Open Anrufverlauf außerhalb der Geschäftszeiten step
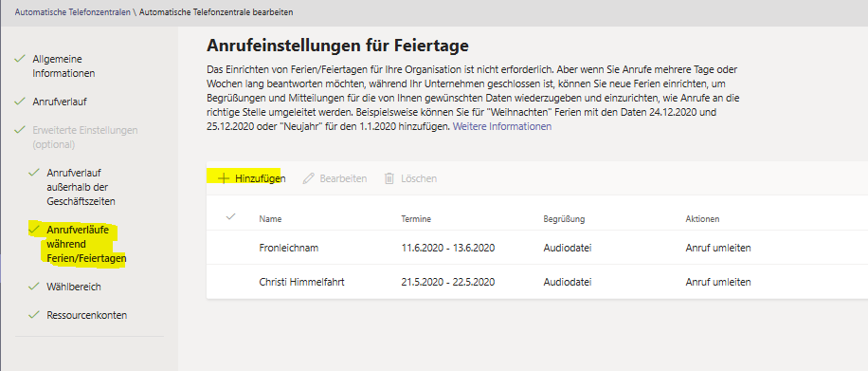The width and height of the screenshot is (868, 371). [81, 187]
